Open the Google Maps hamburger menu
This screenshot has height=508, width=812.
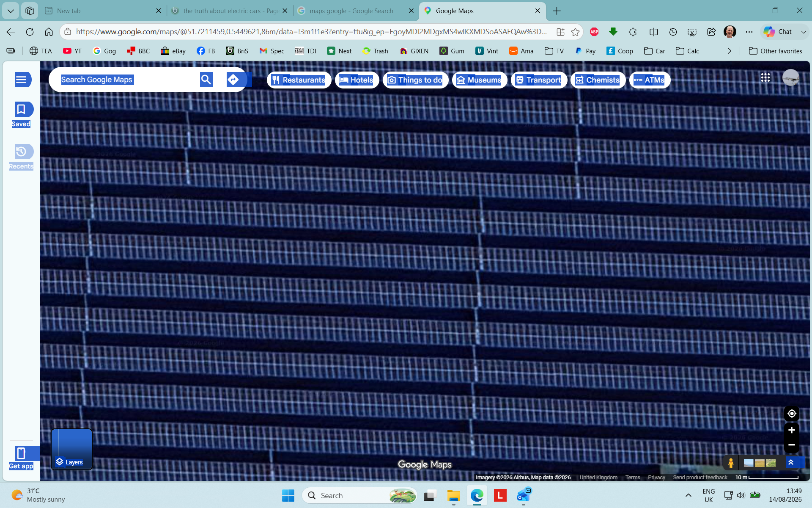21,80
